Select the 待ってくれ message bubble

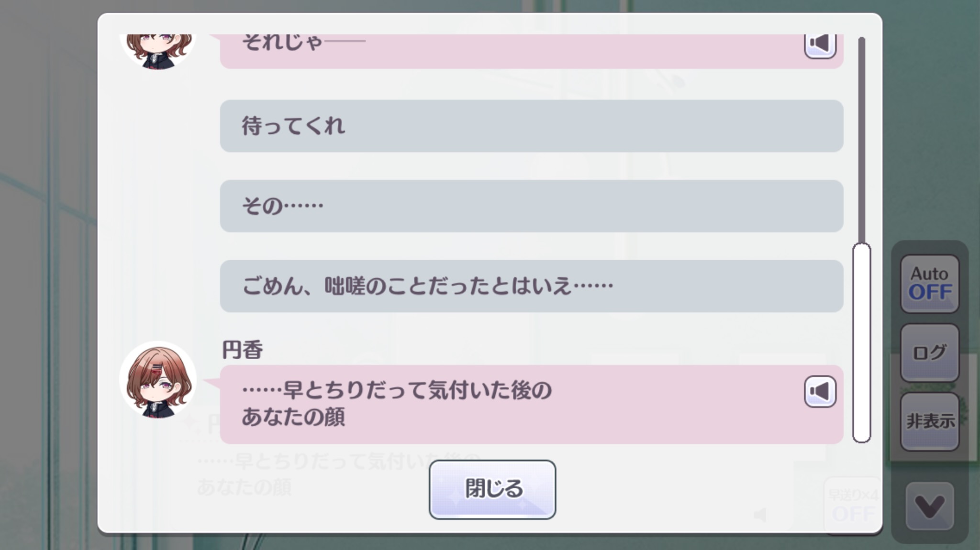tap(531, 126)
